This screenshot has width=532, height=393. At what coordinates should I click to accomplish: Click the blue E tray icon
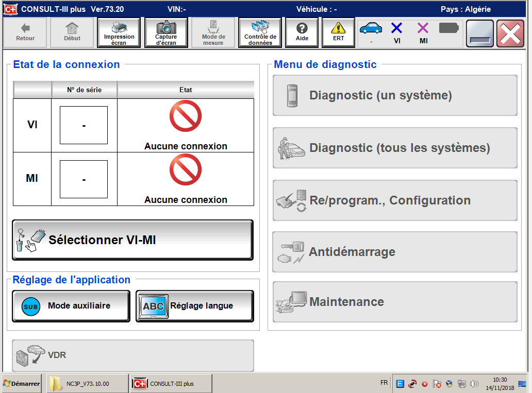tap(400, 384)
